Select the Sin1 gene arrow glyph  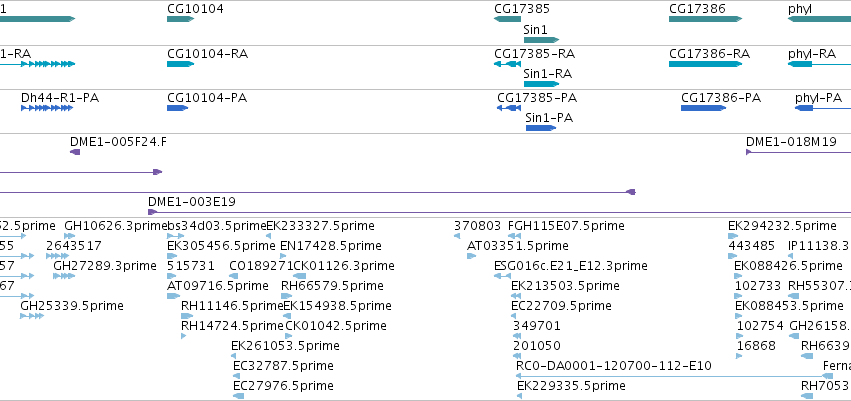541,40
